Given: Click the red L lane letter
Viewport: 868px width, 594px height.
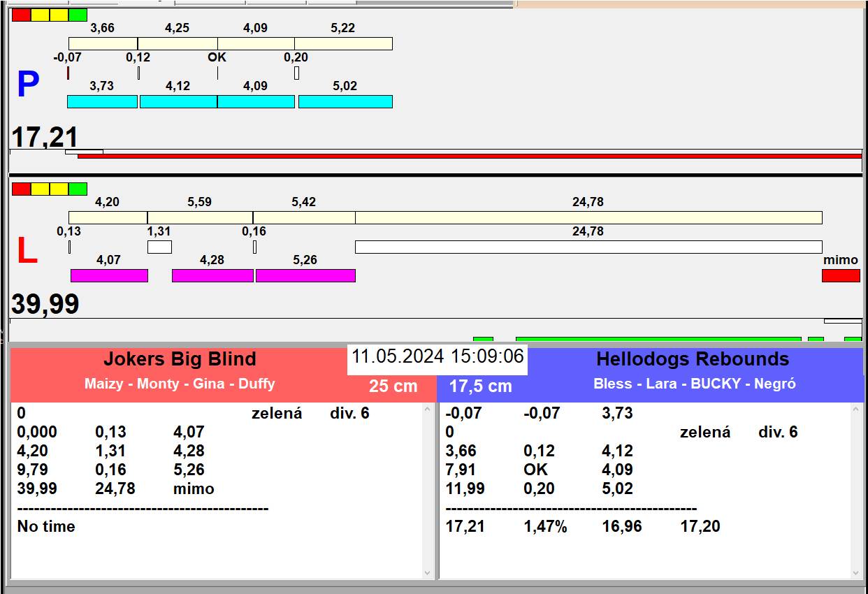Looking at the screenshot, I should click(x=27, y=252).
